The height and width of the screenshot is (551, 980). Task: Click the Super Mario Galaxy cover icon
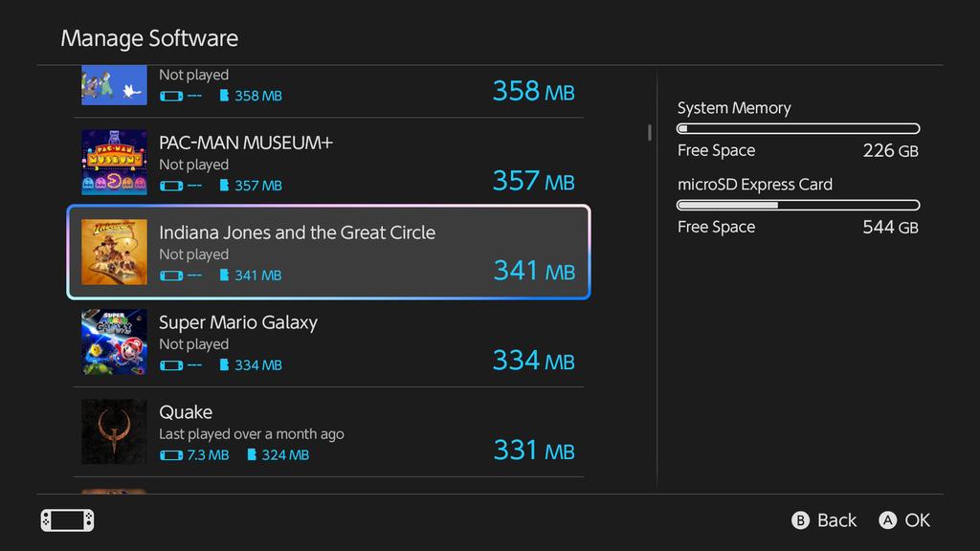pos(115,342)
